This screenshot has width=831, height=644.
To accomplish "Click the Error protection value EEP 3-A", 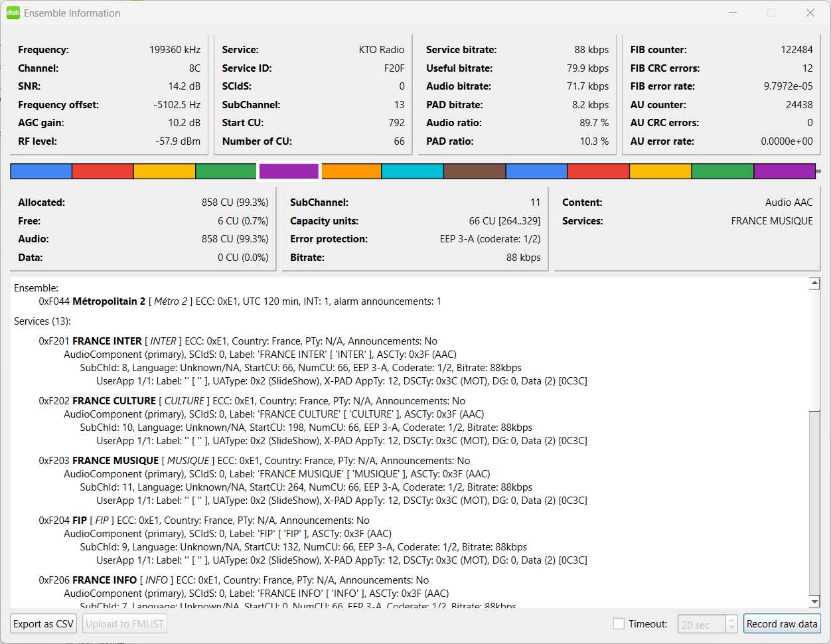I will pyautogui.click(x=491, y=239).
